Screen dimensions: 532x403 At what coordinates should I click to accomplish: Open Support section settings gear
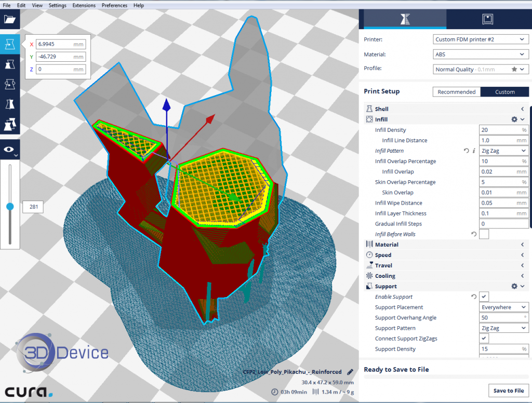tap(514, 286)
